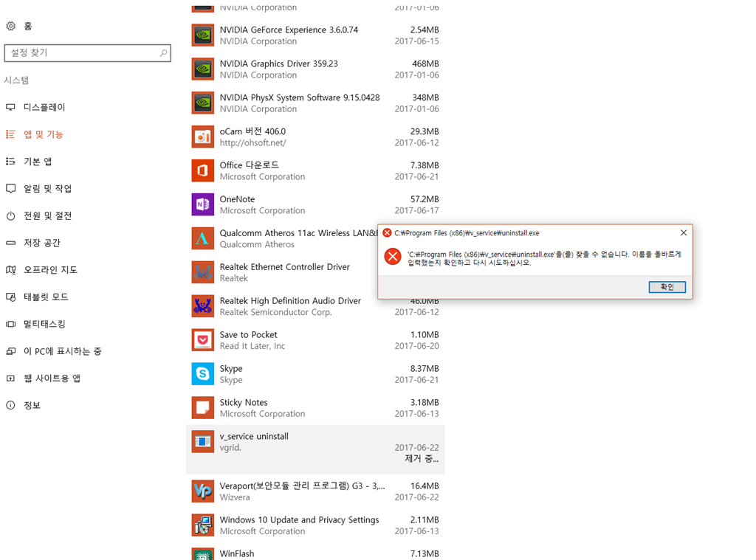Click the dialog title path text
The height and width of the screenshot is (560, 756).
click(x=467, y=232)
